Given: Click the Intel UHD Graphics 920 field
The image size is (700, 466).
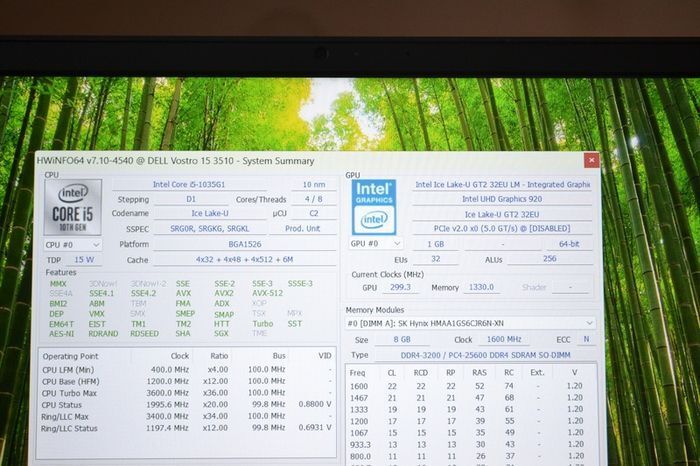Looking at the screenshot, I should click(x=502, y=199).
